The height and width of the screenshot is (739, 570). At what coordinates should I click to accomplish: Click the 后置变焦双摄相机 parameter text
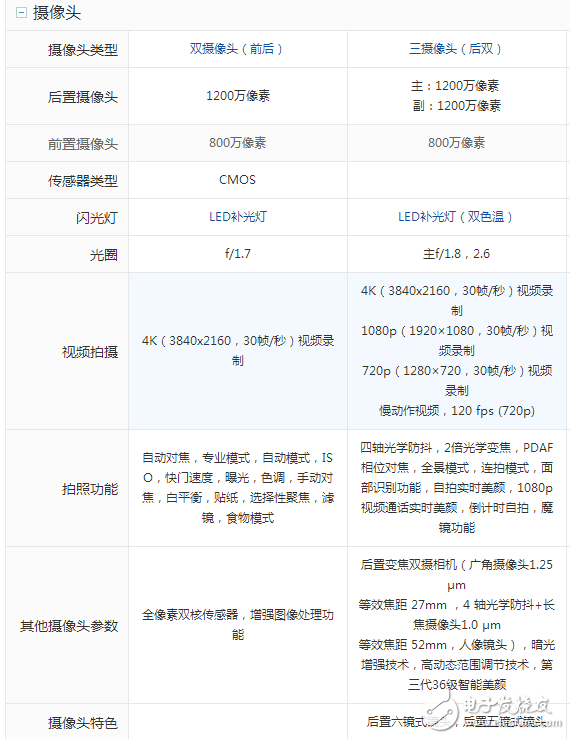point(409,565)
